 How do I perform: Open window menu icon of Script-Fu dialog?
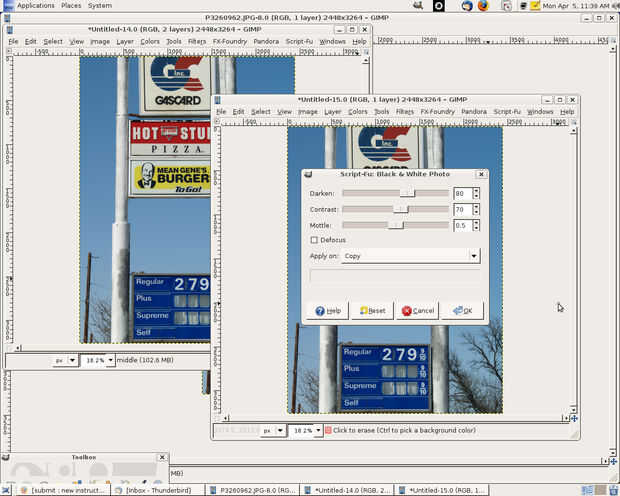[x=308, y=174]
